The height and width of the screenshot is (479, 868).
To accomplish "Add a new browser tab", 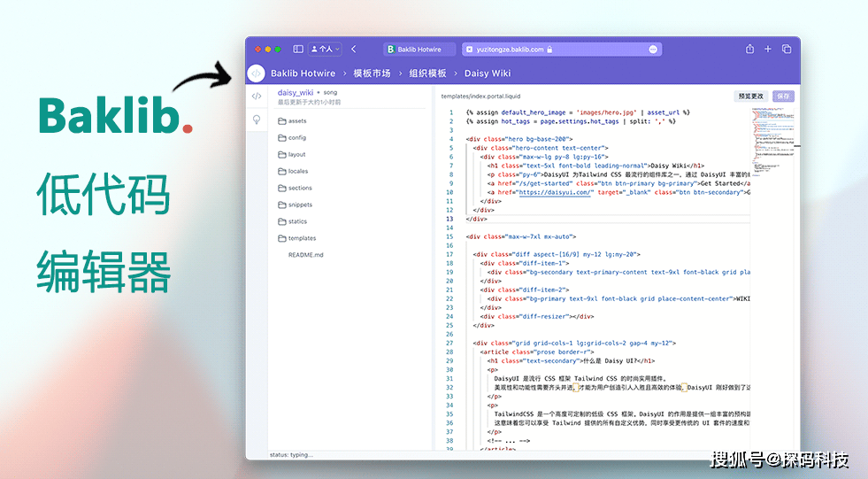I will click(x=768, y=50).
